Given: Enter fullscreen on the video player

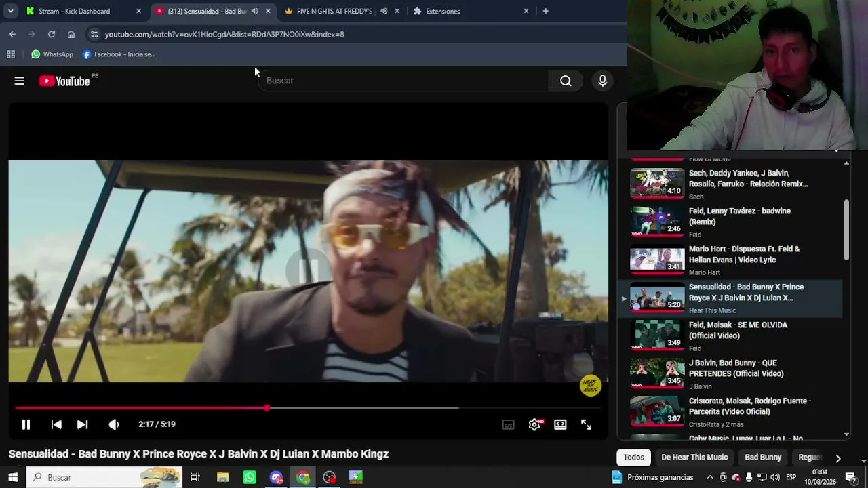Looking at the screenshot, I should [x=586, y=424].
